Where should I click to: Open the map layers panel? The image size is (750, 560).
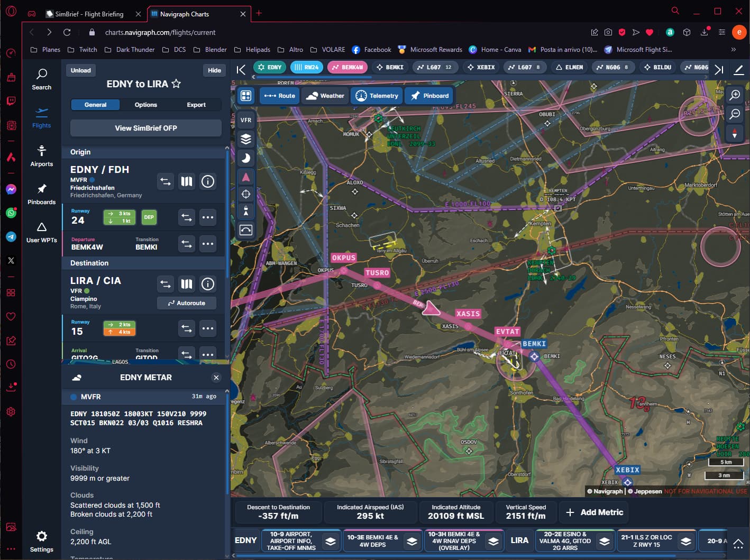[x=246, y=139]
